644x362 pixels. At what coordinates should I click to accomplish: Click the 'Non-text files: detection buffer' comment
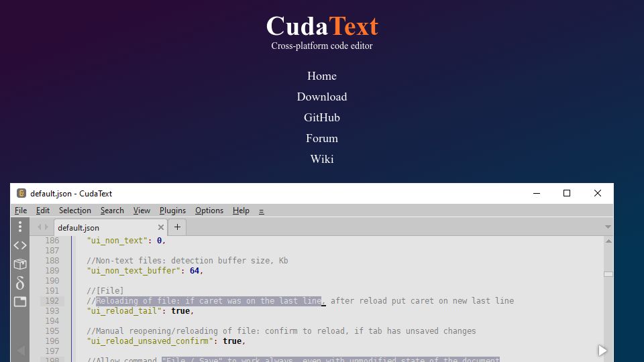[187, 261]
